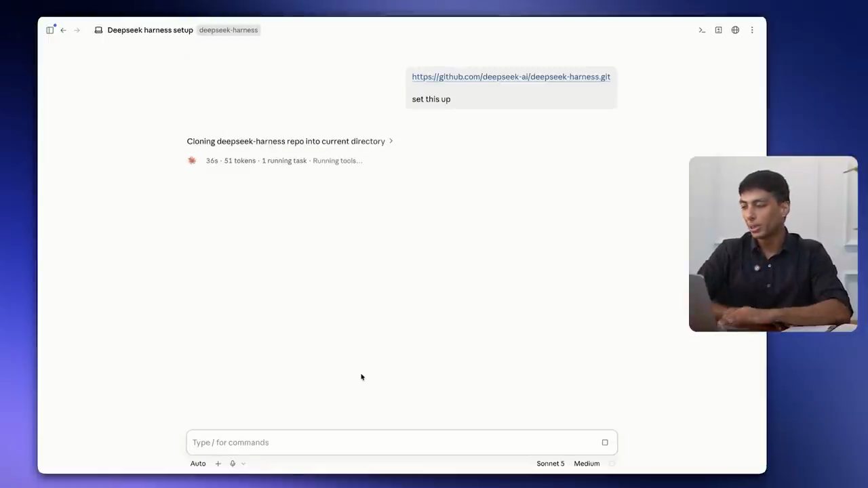Open the Auto mode selector
Image resolution: width=868 pixels, height=488 pixels.
click(198, 464)
